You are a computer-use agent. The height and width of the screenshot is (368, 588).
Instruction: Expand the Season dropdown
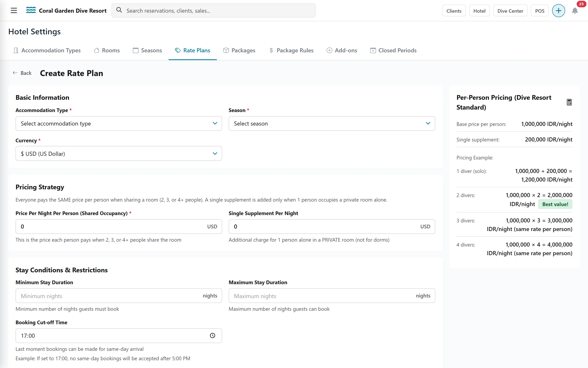click(x=332, y=123)
